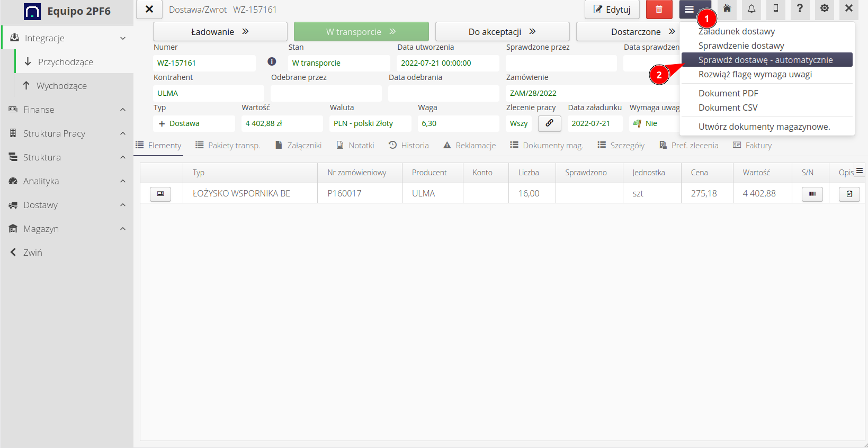Click the Edytuj button
868x448 pixels.
pyautogui.click(x=612, y=10)
